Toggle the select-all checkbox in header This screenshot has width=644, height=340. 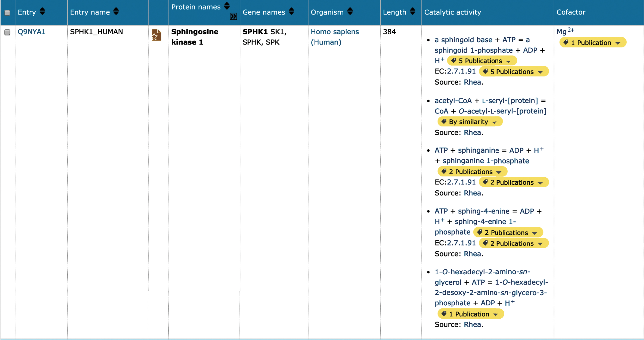(7, 12)
